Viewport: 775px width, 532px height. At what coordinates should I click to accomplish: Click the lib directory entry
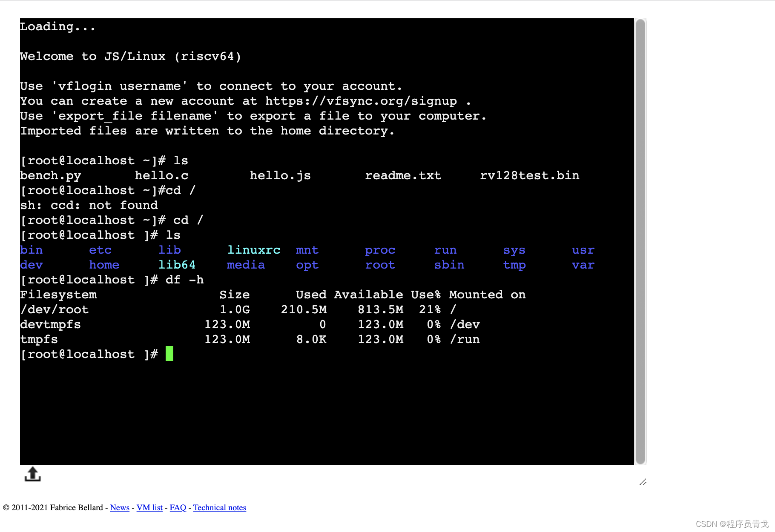(x=169, y=250)
